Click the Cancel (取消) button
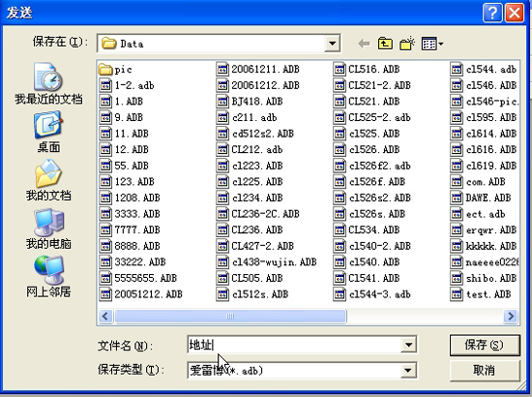 pyautogui.click(x=485, y=370)
